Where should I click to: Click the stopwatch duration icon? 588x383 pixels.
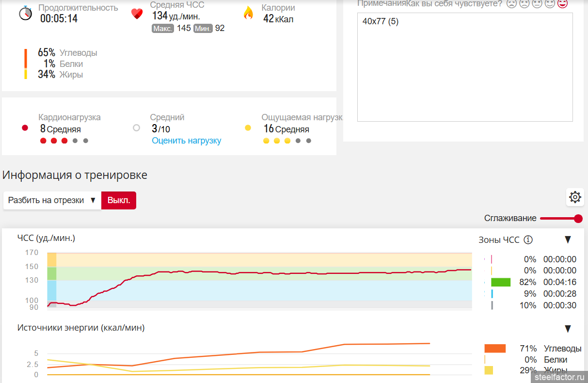coord(25,13)
